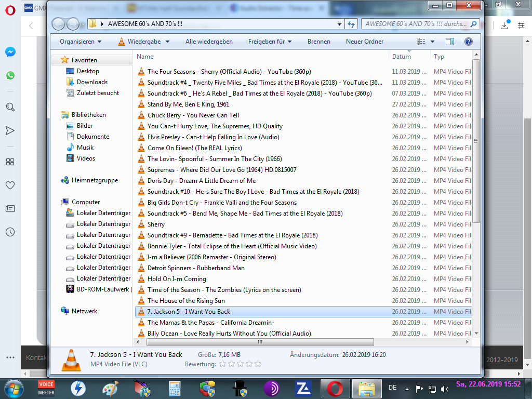The height and width of the screenshot is (399, 532).
Task: Toggle the preview pane icon
Action: coord(450,42)
